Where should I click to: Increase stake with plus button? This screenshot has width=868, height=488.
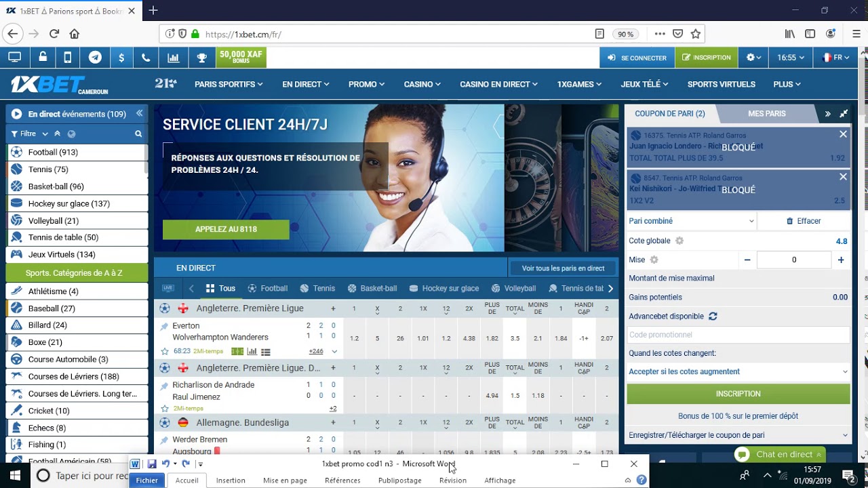(x=841, y=260)
